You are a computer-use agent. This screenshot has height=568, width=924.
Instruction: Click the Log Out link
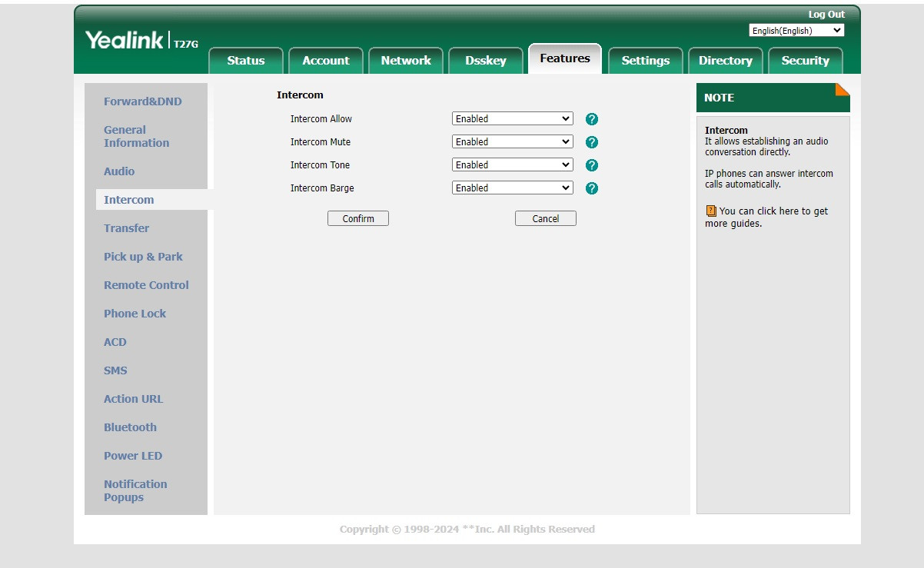click(x=826, y=15)
